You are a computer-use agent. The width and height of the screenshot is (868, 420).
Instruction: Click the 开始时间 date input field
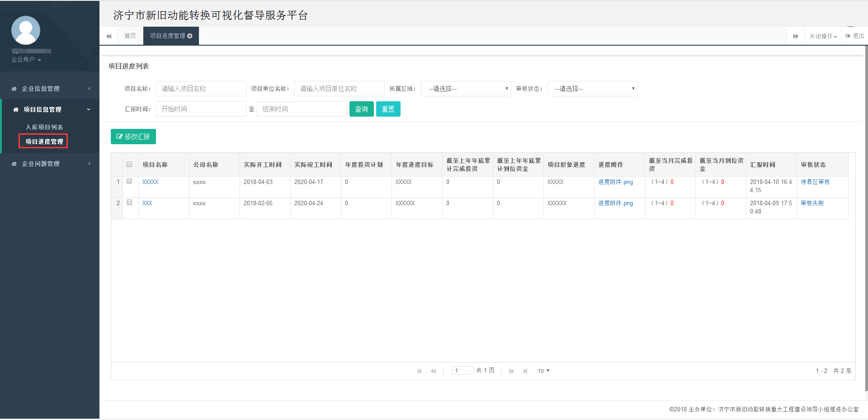201,109
